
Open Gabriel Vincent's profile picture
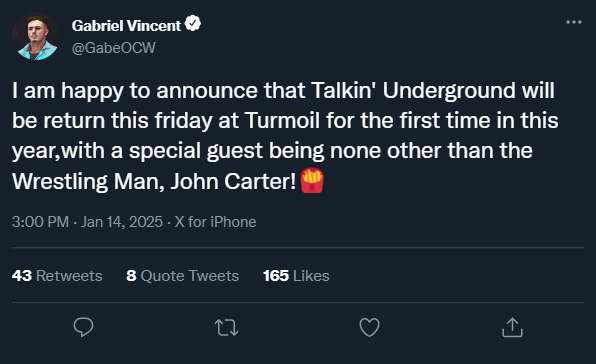[x=36, y=36]
